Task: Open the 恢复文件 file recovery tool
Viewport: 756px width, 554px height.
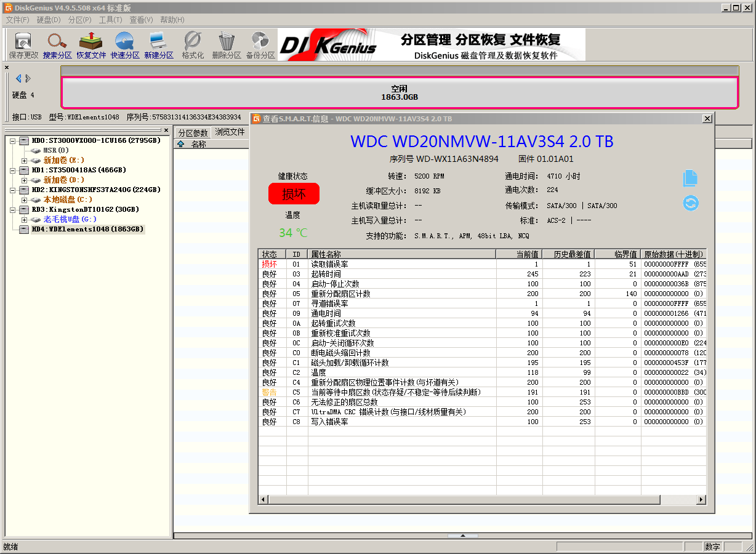Action: click(x=90, y=44)
